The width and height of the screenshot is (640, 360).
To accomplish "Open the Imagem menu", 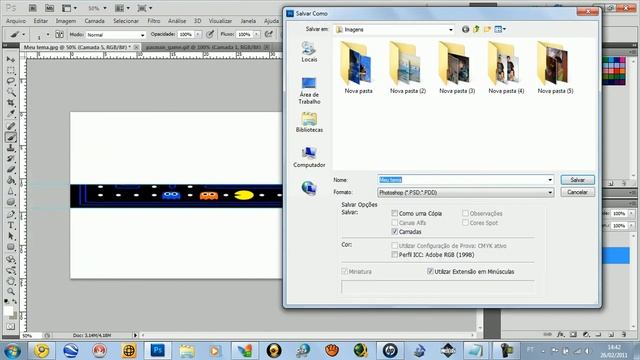I will coord(66,21).
